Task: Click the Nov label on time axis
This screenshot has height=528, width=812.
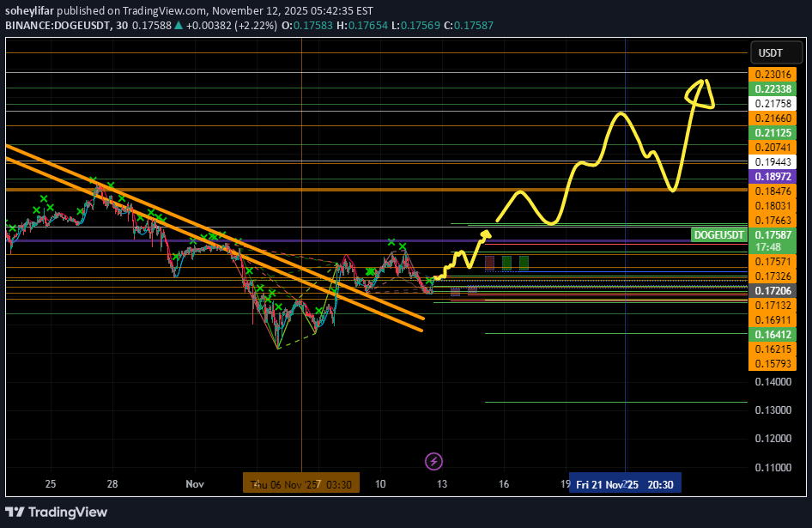Action: [x=195, y=484]
